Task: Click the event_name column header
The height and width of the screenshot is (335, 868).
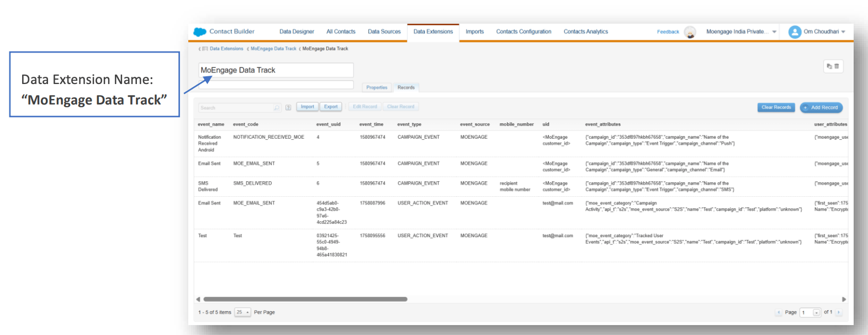Action: coord(211,124)
